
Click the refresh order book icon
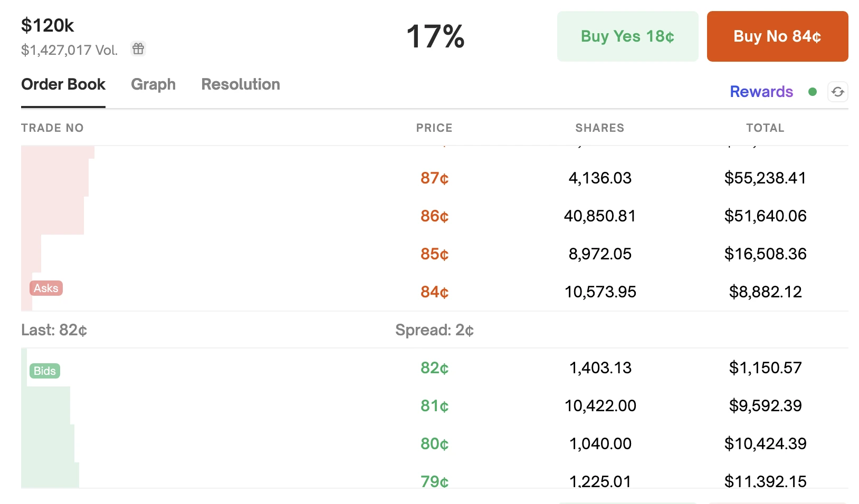point(837,92)
